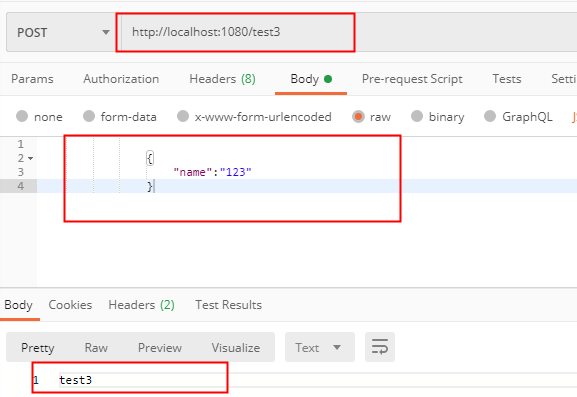Switch to Raw response view
The image size is (577, 397).
click(x=96, y=347)
